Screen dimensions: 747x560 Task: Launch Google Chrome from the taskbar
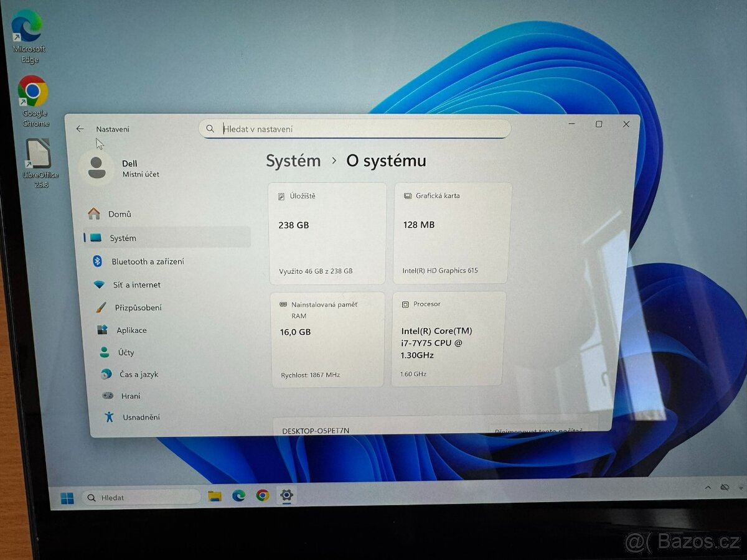pyautogui.click(x=262, y=495)
